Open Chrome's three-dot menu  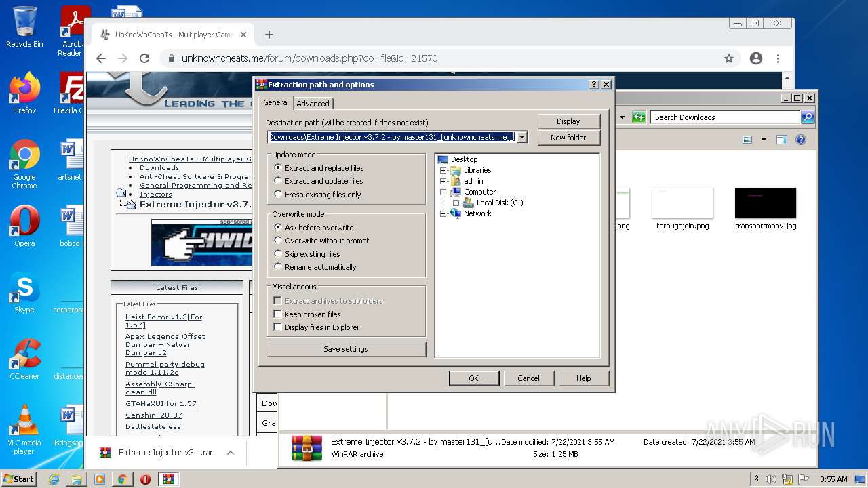tap(778, 58)
